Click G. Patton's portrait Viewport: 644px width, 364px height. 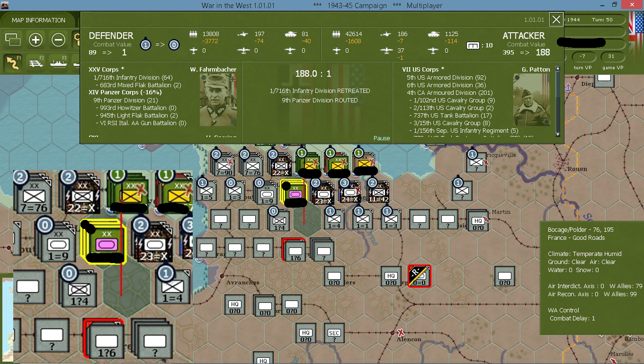click(532, 100)
